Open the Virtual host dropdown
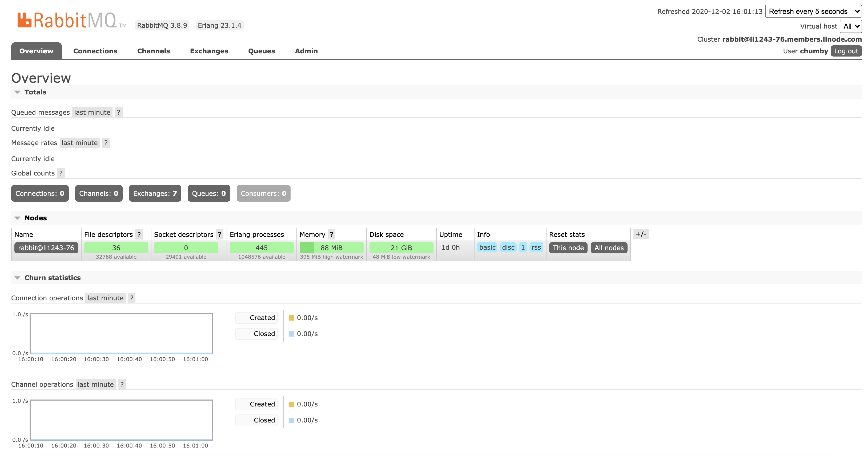This screenshot has height=455, width=868. point(851,26)
